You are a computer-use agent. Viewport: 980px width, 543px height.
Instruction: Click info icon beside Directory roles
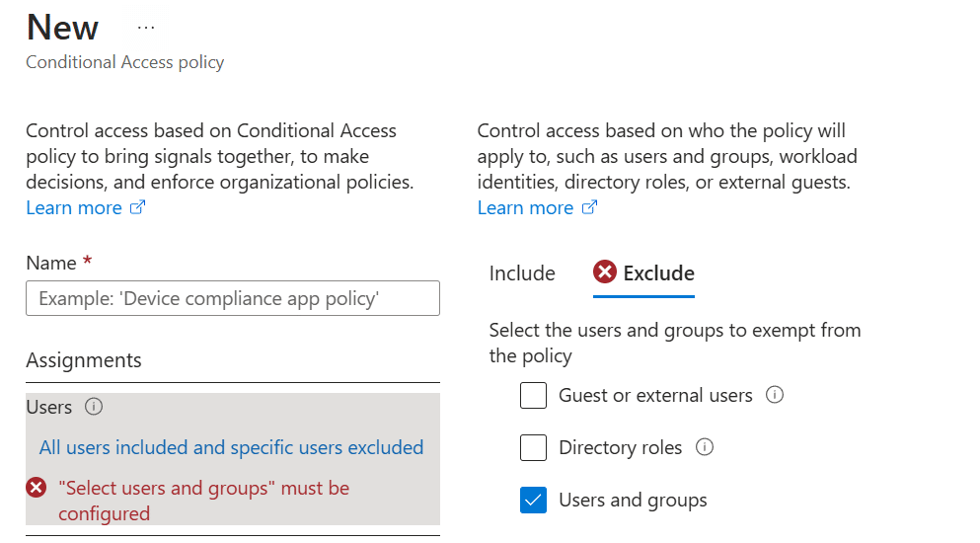tap(705, 447)
